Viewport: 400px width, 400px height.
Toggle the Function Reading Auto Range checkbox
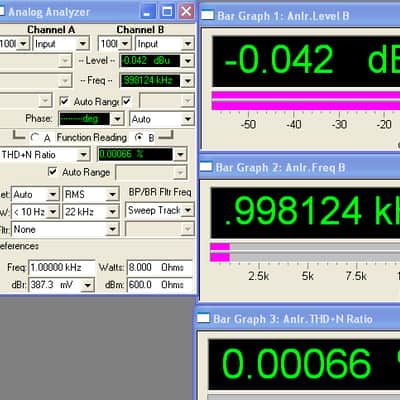tap(52, 172)
